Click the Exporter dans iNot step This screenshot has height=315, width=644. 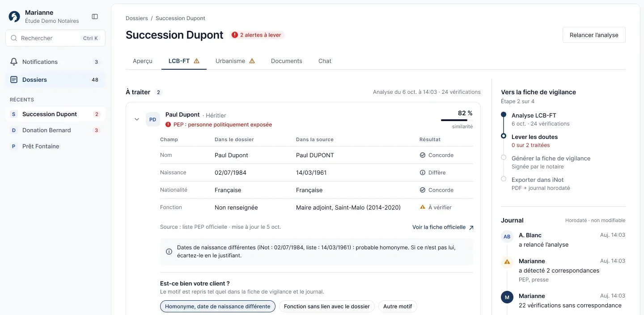[x=541, y=184]
